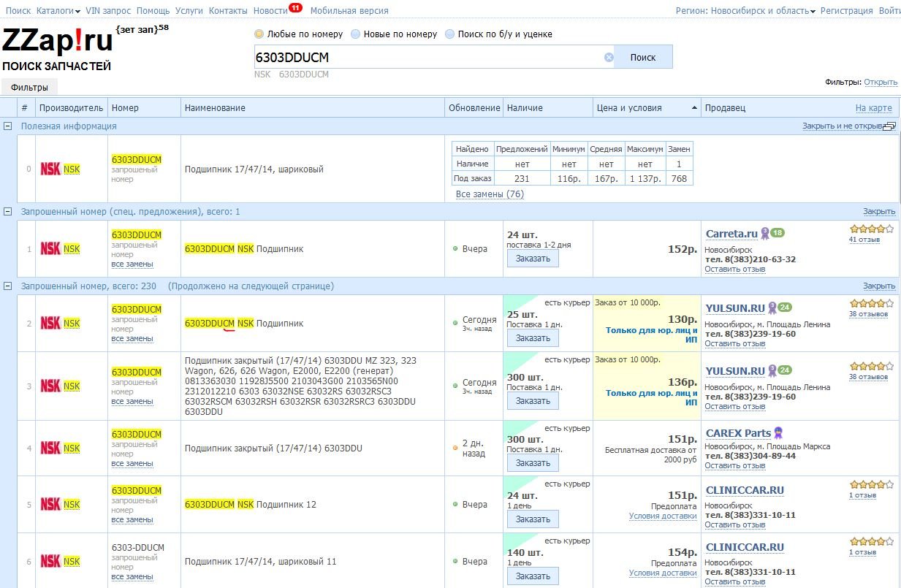Open the Поиск menu item
The height and width of the screenshot is (588, 901).
coord(18,11)
